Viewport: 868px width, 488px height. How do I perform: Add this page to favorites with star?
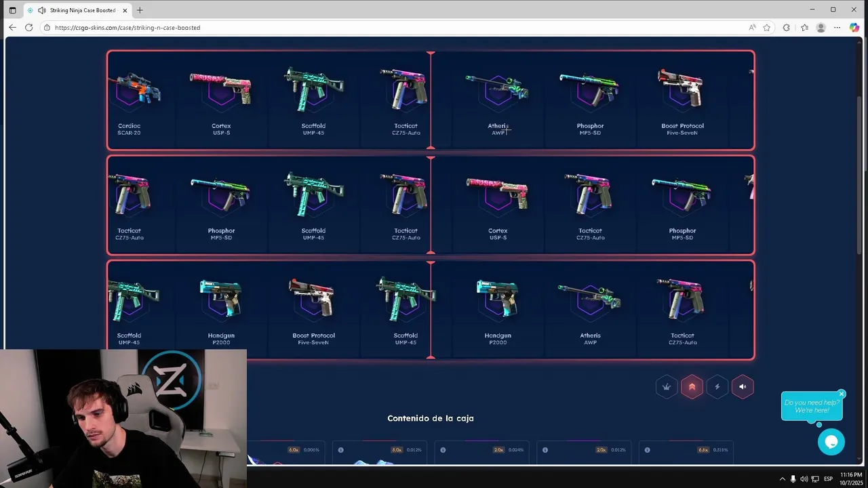pyautogui.click(x=767, y=28)
